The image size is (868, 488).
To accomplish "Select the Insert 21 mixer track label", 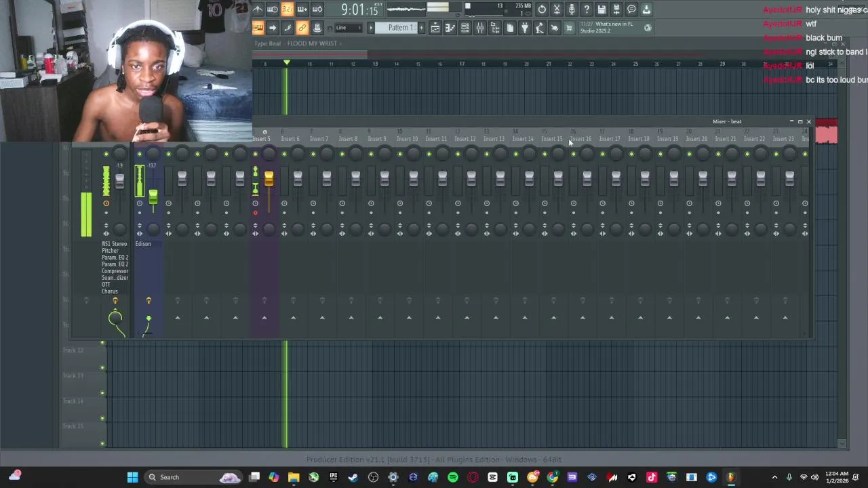I will 725,139.
